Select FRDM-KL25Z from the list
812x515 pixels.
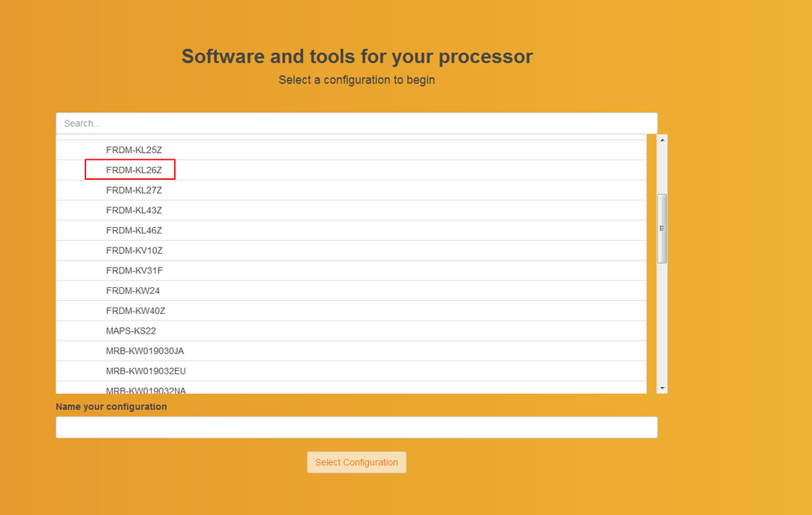(351, 150)
